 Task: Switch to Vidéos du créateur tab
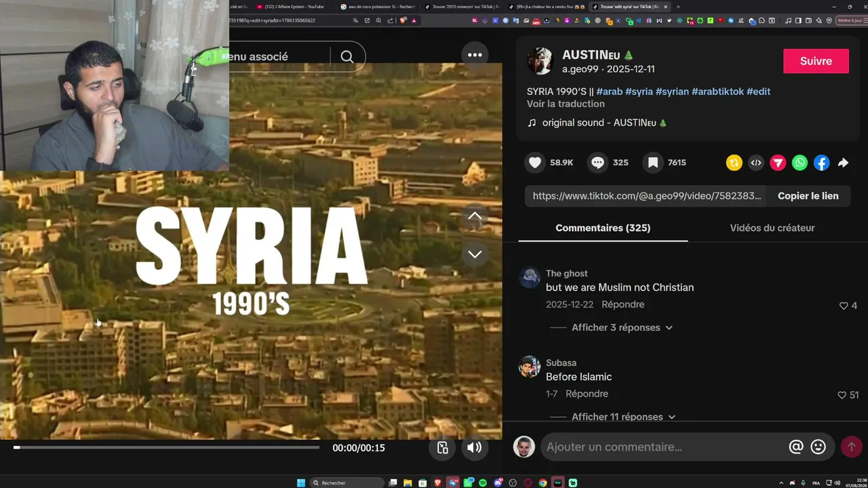pyautogui.click(x=772, y=228)
